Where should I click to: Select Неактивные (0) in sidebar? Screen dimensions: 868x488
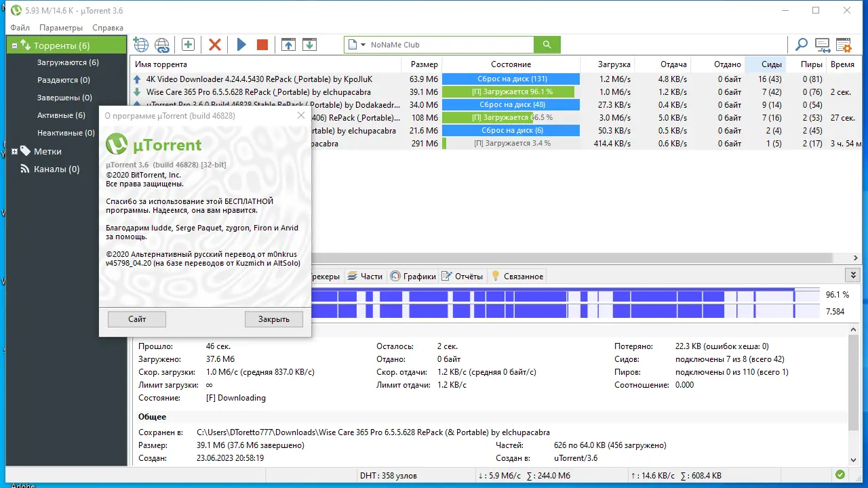[66, 133]
